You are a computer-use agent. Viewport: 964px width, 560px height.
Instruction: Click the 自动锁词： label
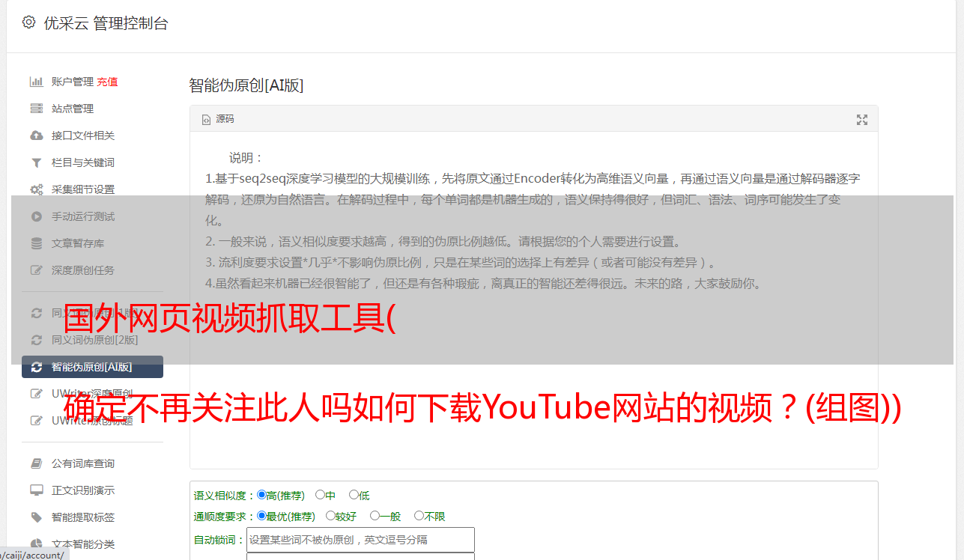coord(219,540)
